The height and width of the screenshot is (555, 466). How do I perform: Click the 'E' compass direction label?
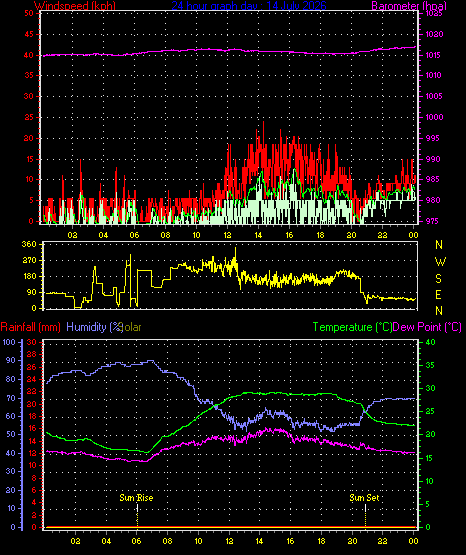click(x=438, y=294)
